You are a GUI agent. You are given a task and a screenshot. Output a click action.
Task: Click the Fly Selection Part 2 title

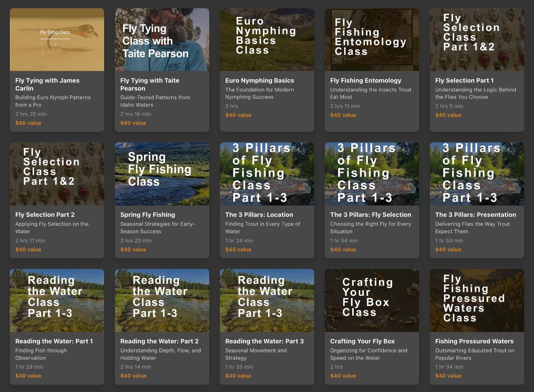pos(45,215)
